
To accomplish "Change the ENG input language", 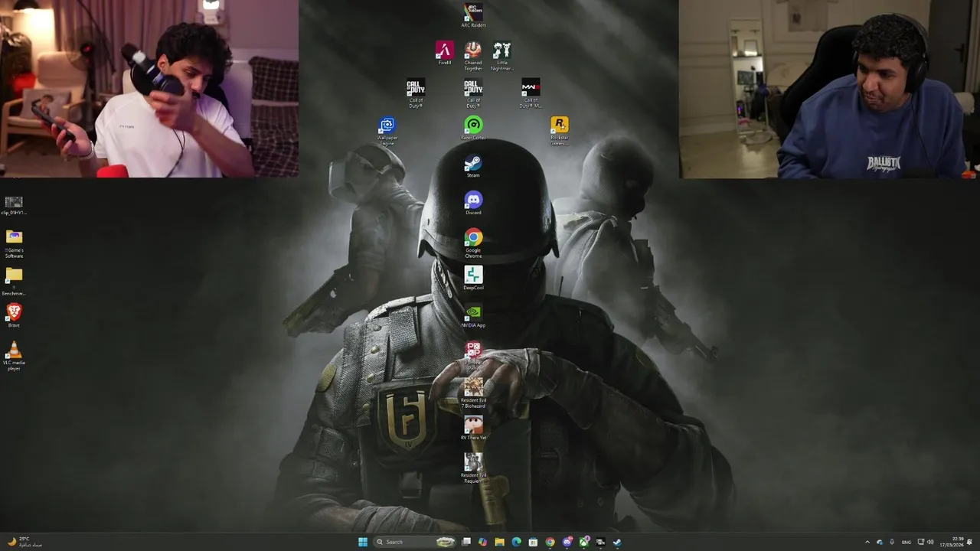I will click(x=906, y=542).
